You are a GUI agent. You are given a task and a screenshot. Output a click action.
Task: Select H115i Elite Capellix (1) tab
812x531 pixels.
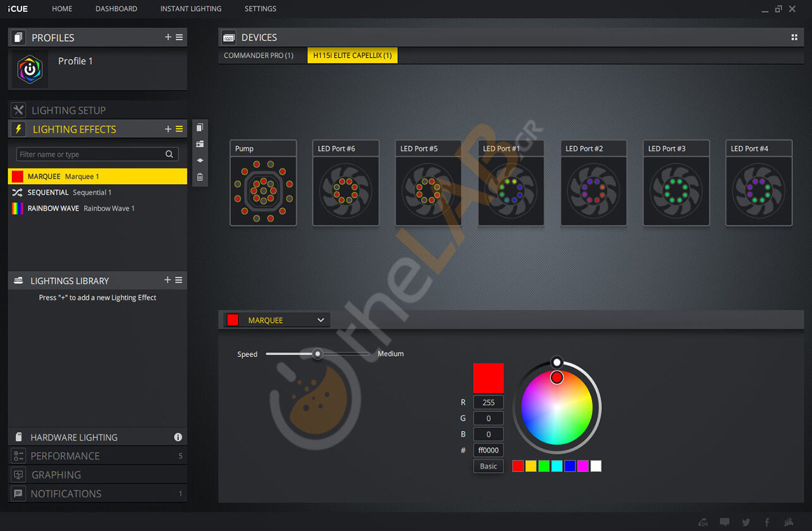pyautogui.click(x=352, y=56)
